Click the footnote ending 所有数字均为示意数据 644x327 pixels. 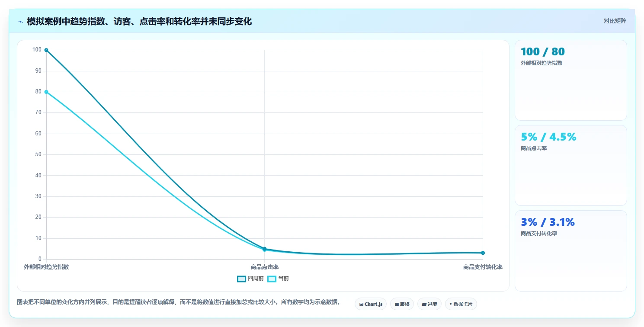(x=179, y=302)
